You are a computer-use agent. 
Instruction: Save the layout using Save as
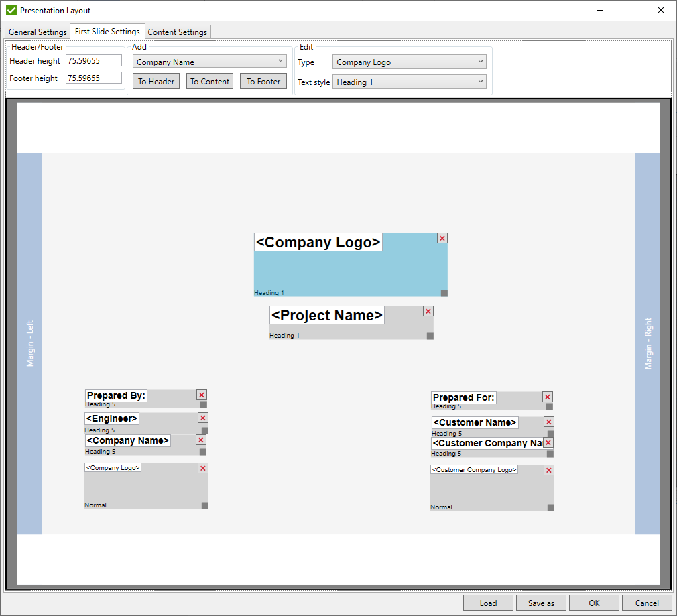point(540,602)
